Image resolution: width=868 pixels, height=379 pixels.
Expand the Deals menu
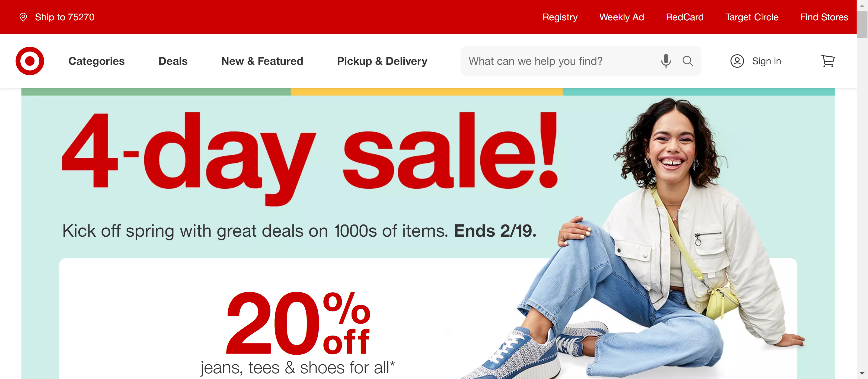tap(173, 61)
